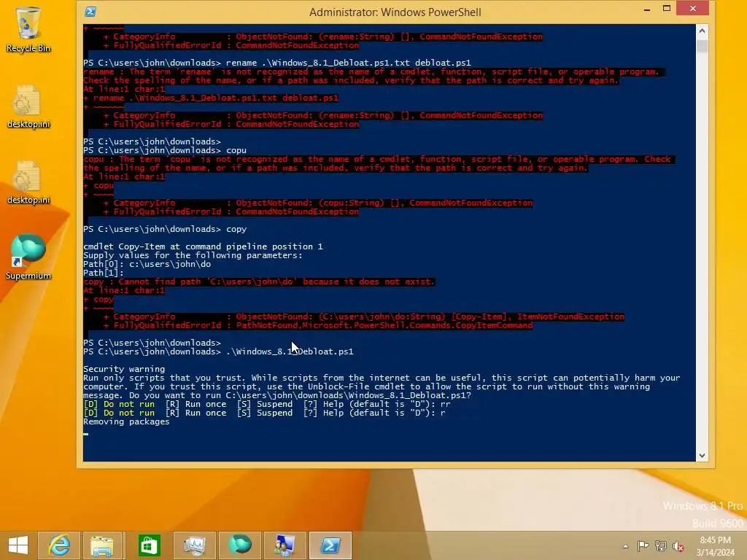
Task: Launch Internet Explorer from the taskbar
Action: pyautogui.click(x=59, y=545)
